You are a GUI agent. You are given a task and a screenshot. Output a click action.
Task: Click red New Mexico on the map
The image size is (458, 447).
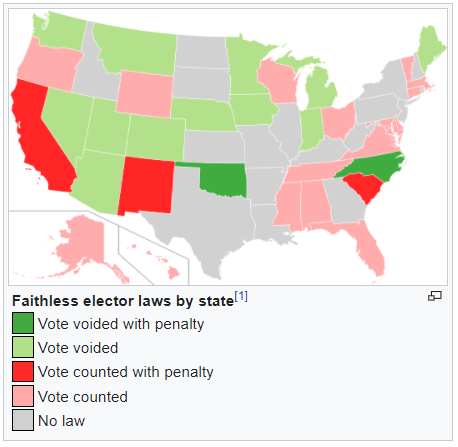pos(146,185)
